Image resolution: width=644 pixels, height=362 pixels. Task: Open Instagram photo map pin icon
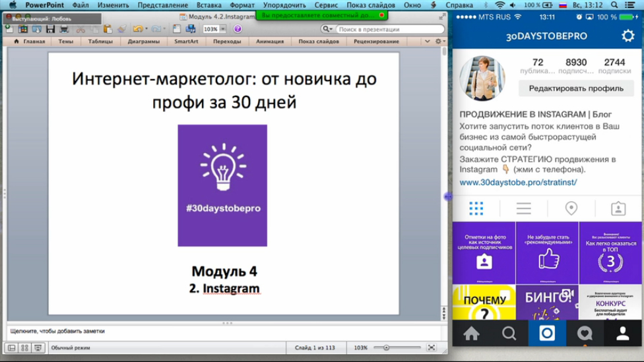571,208
